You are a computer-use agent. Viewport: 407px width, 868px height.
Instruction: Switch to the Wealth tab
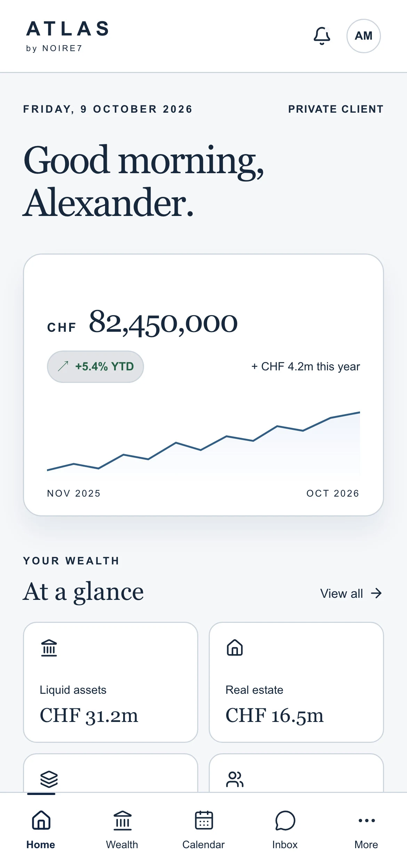point(122,830)
